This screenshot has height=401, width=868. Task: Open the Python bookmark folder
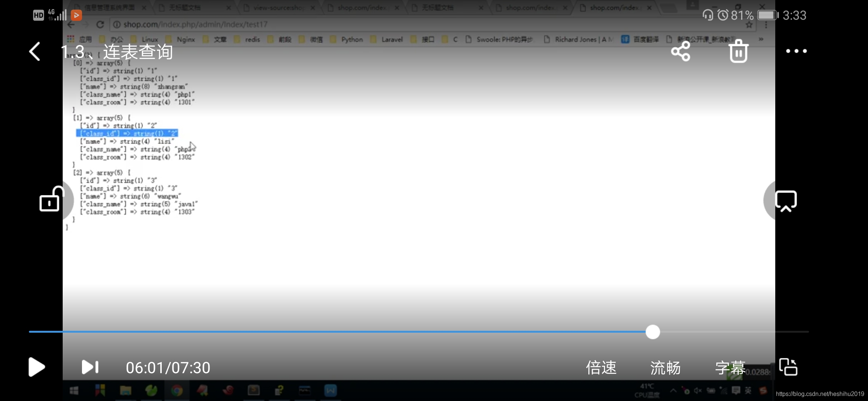347,39
